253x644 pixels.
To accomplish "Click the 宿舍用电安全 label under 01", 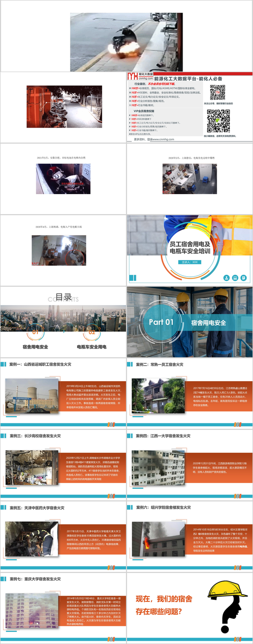I will tap(35, 347).
